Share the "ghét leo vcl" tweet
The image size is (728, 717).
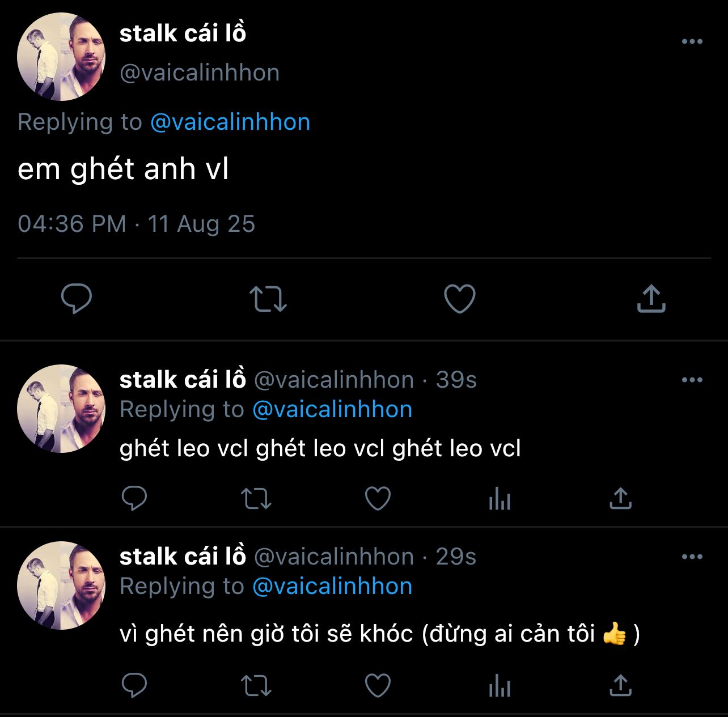click(620, 499)
